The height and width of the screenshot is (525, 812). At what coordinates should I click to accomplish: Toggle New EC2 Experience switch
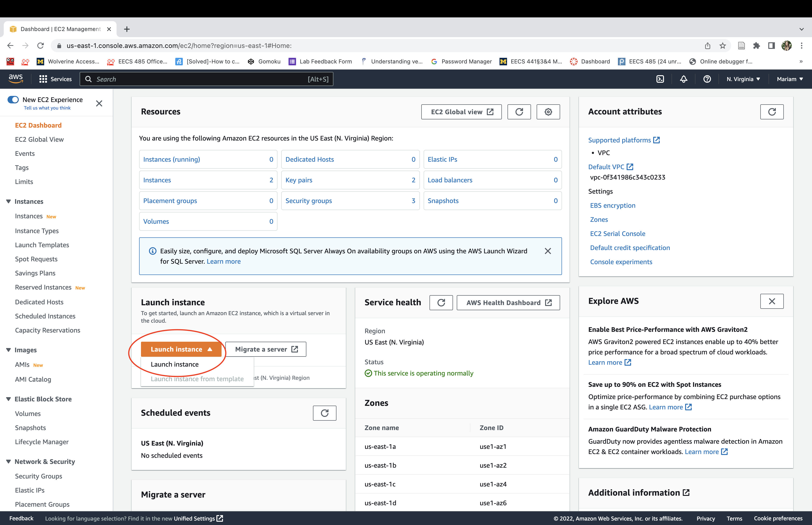tap(13, 100)
